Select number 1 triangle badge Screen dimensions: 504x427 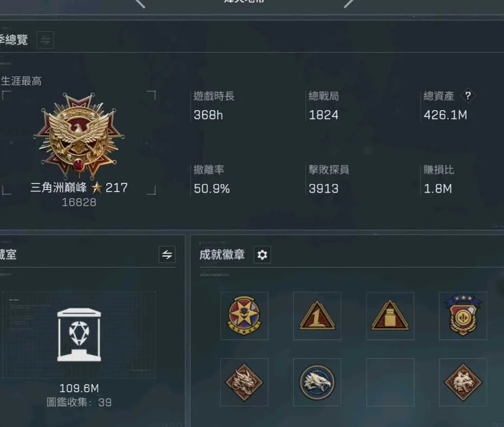click(x=317, y=315)
